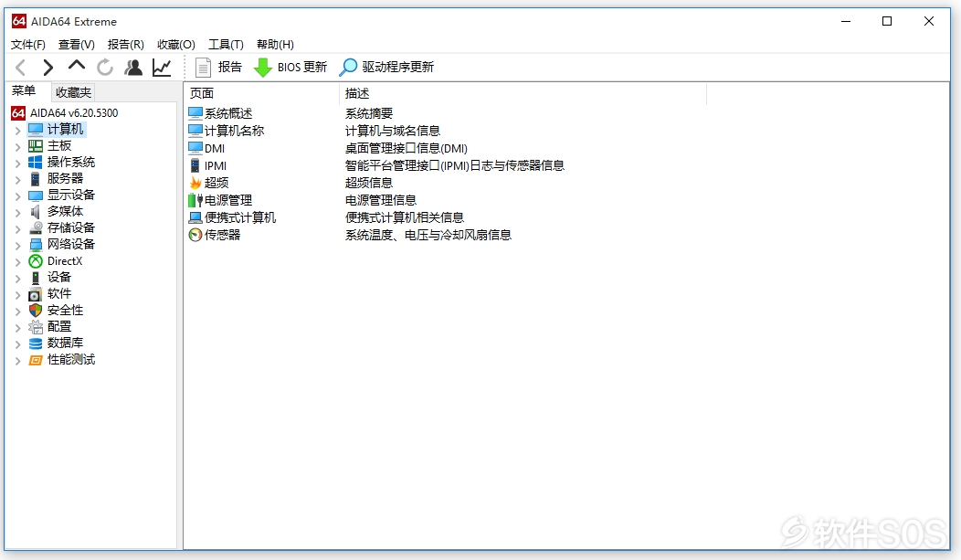
Task: Click the 报告 report button
Action: pyautogui.click(x=219, y=68)
